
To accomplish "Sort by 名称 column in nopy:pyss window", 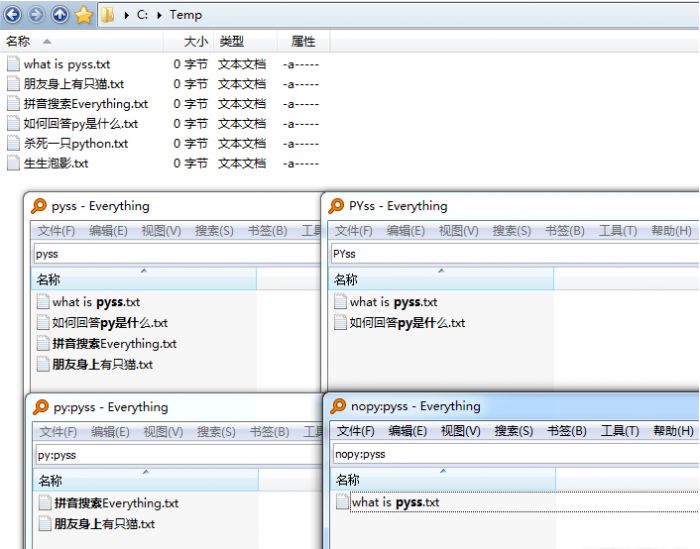I will (x=443, y=480).
